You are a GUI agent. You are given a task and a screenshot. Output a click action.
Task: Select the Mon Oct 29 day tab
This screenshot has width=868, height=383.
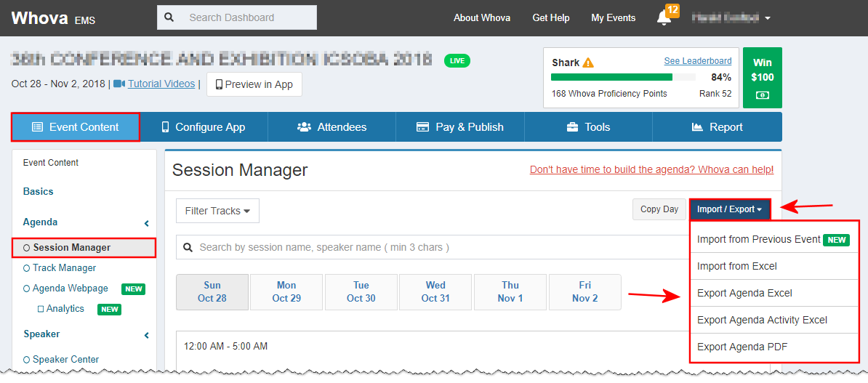click(x=286, y=291)
